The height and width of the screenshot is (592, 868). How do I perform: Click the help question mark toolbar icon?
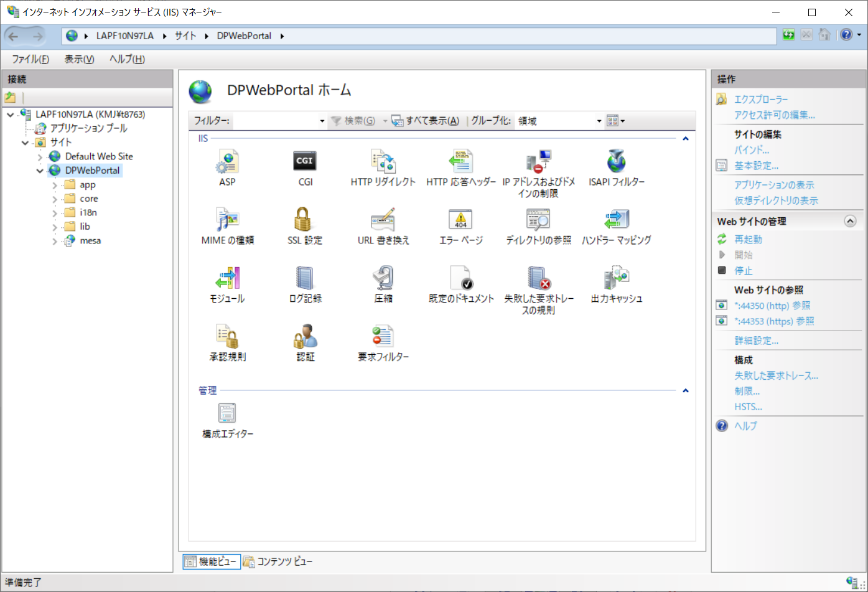coord(846,35)
